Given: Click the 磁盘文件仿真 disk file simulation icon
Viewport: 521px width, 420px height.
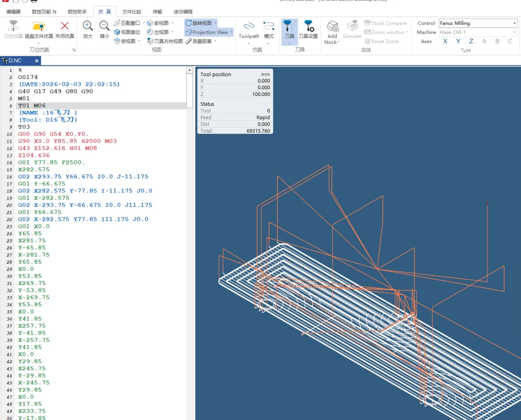Looking at the screenshot, I should tap(39, 27).
